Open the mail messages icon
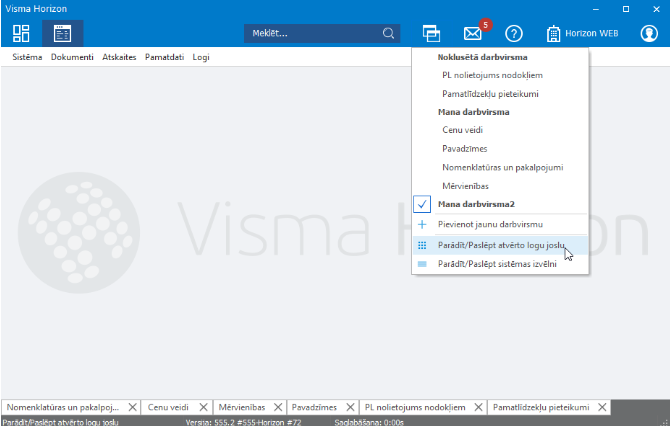The height and width of the screenshot is (426, 670). (473, 33)
